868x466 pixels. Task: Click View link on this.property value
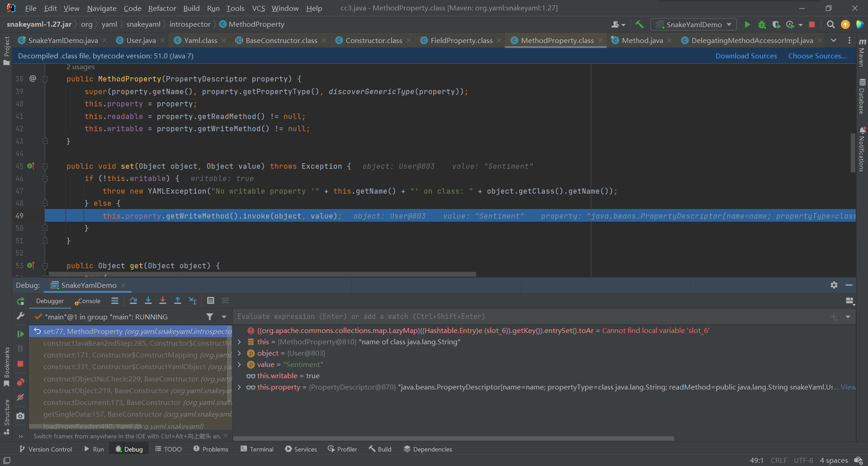coord(848,387)
